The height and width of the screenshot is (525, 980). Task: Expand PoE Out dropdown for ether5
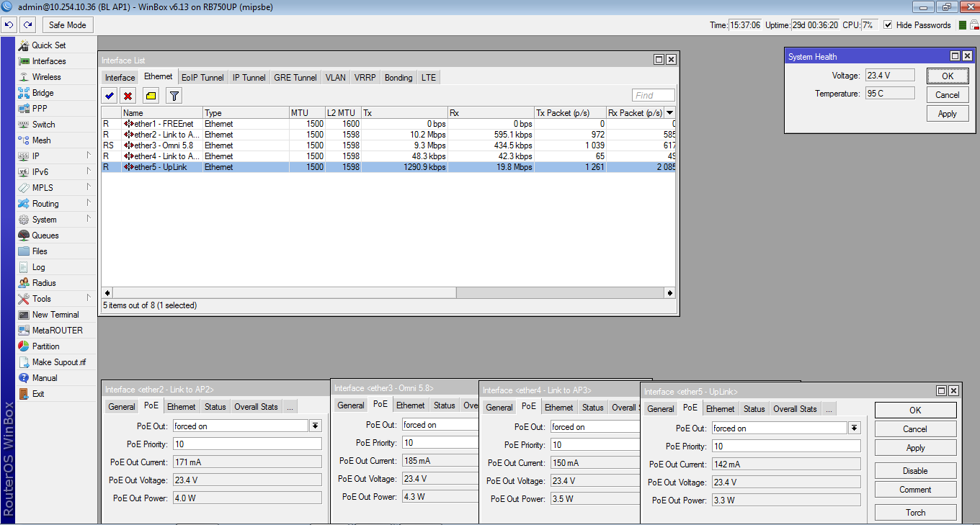point(854,428)
